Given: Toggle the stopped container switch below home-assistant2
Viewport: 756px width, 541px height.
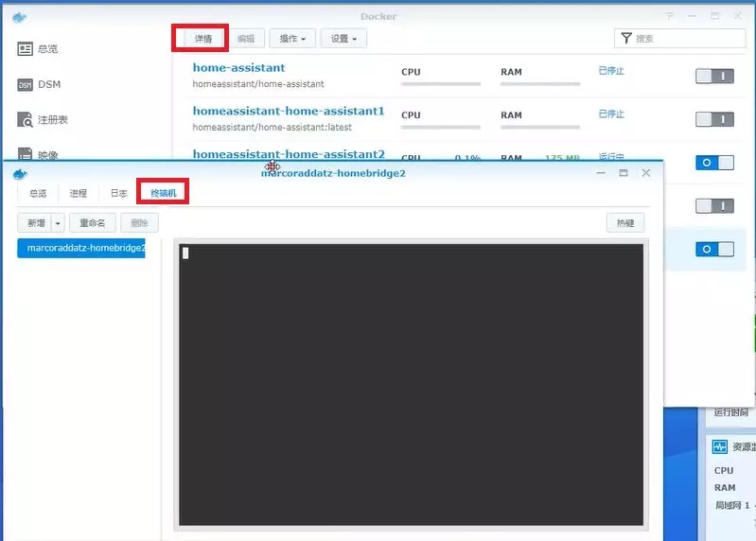Looking at the screenshot, I should 714,205.
